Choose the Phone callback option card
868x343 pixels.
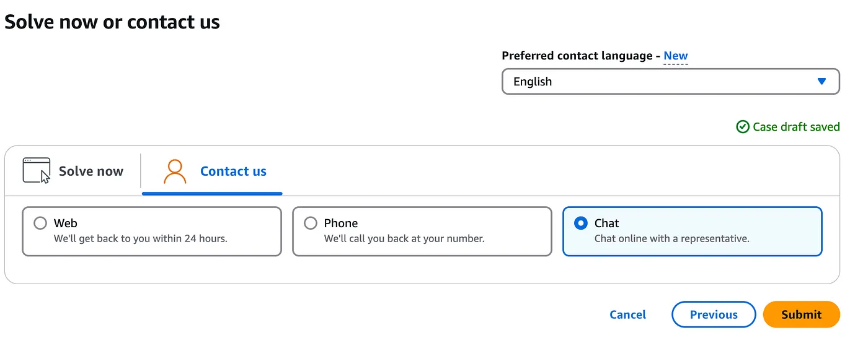(x=422, y=232)
